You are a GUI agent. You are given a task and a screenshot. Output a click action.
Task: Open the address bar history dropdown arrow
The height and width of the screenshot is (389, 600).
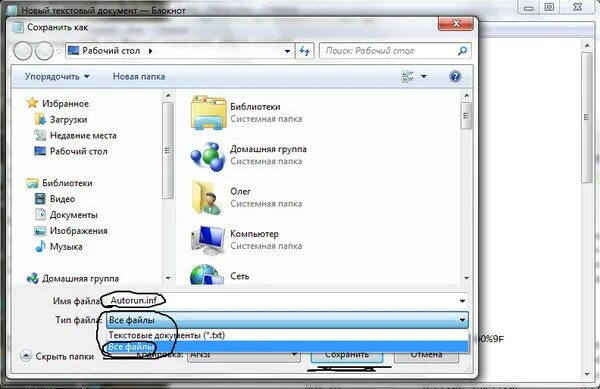[x=287, y=51]
